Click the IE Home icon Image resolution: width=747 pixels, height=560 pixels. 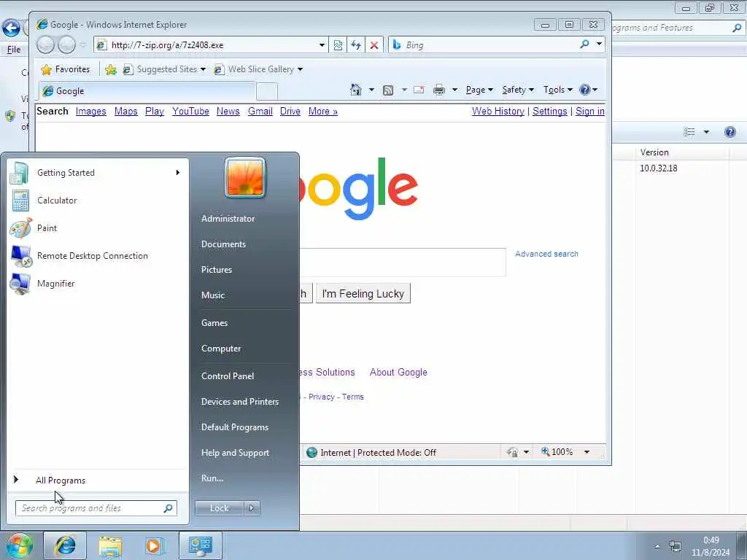click(x=355, y=90)
